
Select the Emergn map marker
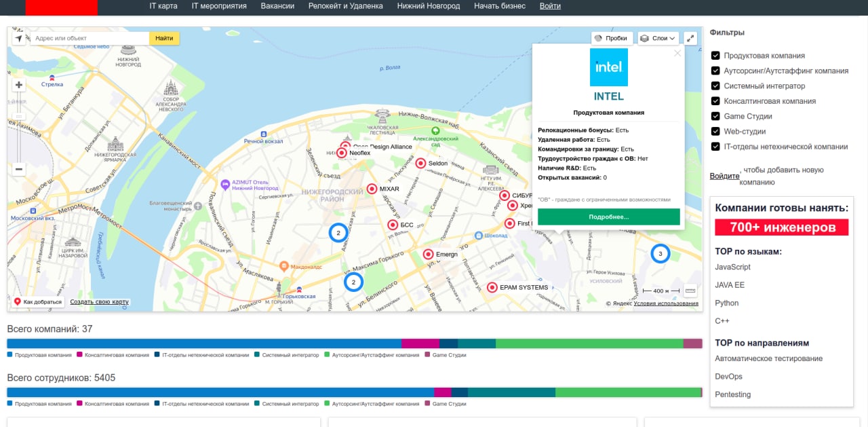tap(428, 255)
